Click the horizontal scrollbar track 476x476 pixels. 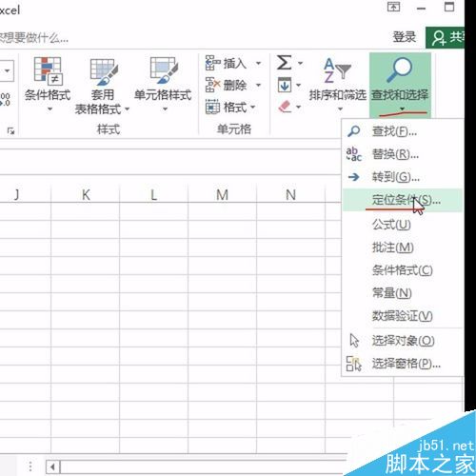[x=203, y=467]
